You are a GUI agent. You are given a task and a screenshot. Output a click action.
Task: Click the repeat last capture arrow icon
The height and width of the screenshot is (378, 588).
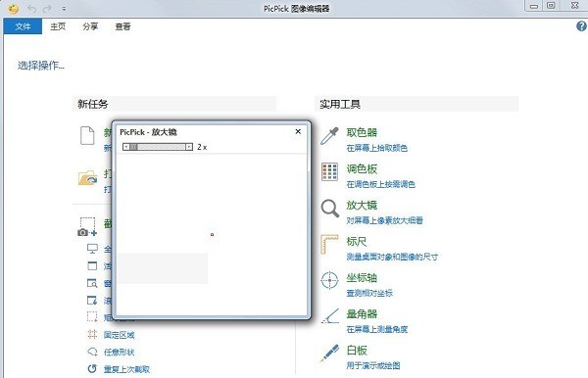pos(92,368)
